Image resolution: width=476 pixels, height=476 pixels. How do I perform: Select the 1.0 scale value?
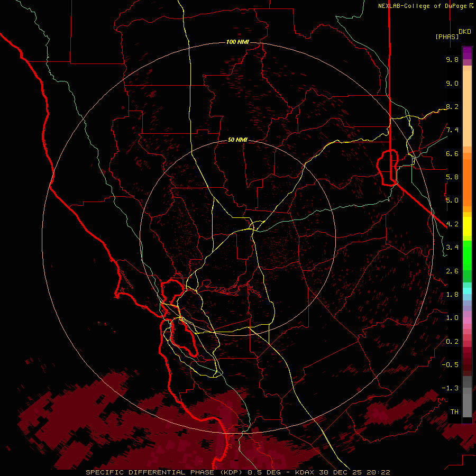[x=452, y=318]
